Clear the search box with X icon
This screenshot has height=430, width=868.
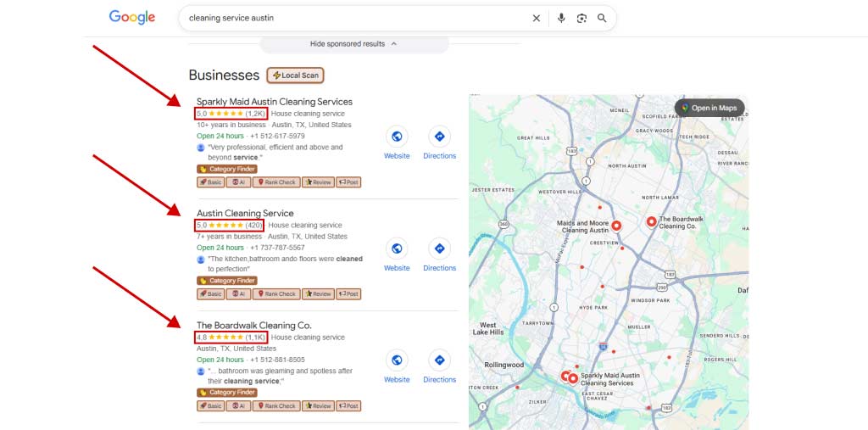click(x=536, y=18)
